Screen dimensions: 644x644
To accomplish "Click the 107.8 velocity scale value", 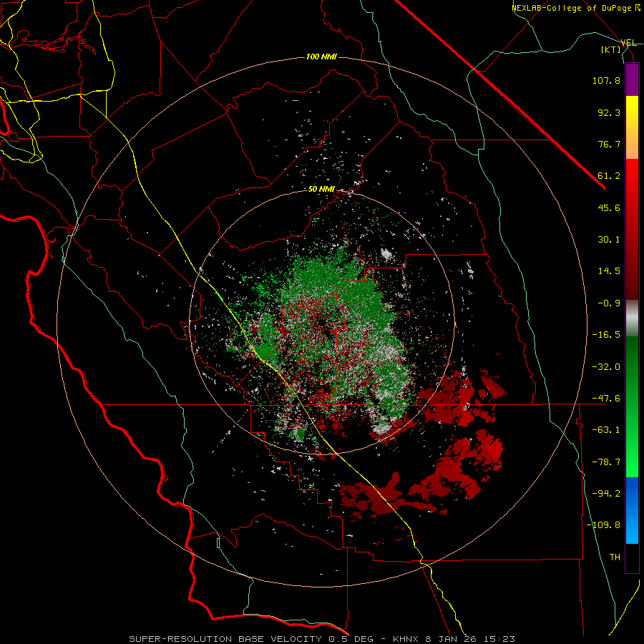I will coord(606,80).
